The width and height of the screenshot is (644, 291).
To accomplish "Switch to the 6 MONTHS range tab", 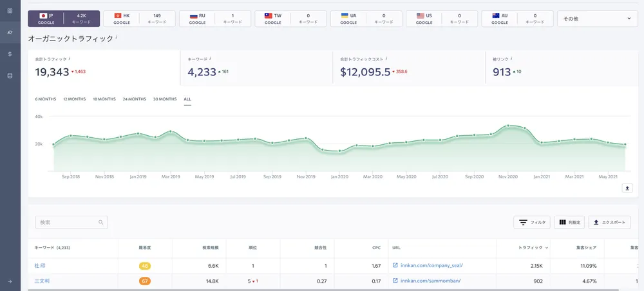I will (45, 99).
